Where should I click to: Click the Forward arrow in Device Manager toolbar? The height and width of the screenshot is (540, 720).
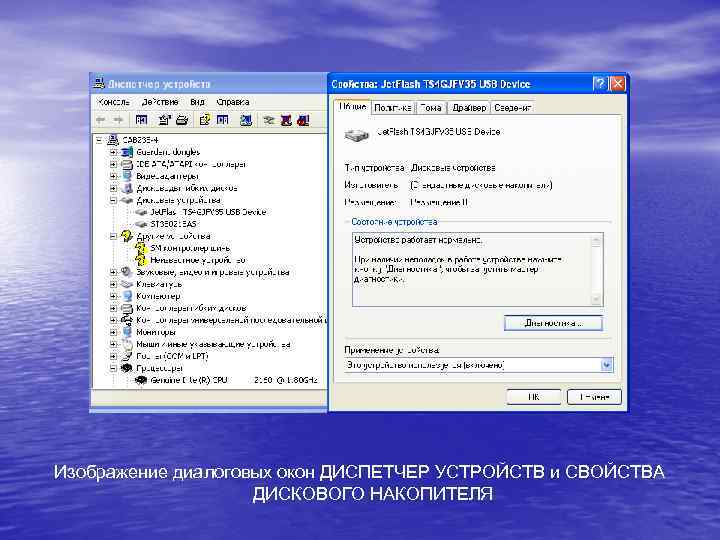(x=118, y=120)
